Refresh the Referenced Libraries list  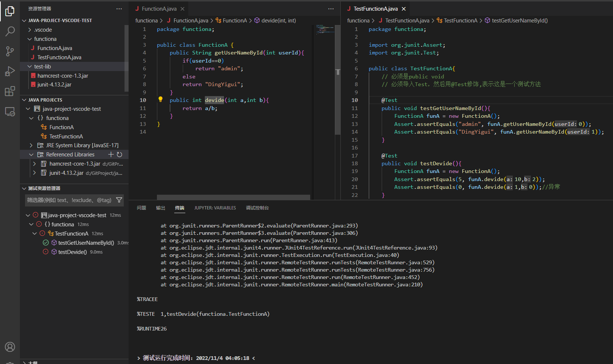point(119,155)
